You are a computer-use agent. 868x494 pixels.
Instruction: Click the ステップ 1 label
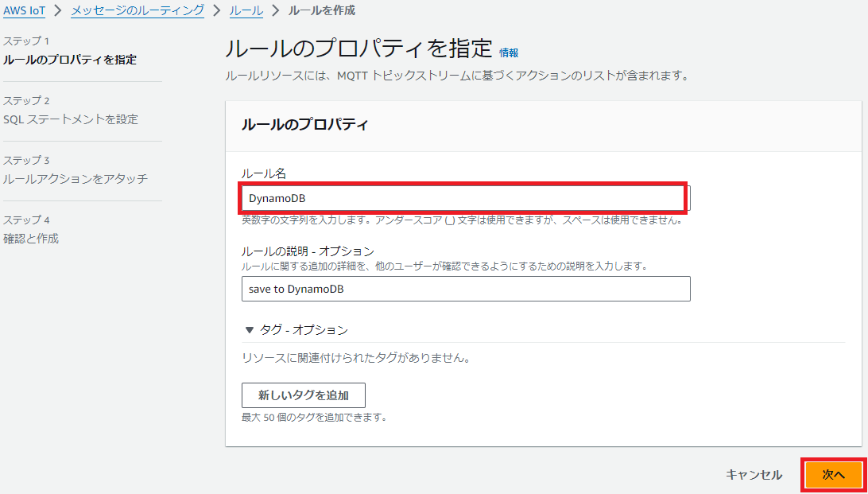point(26,41)
